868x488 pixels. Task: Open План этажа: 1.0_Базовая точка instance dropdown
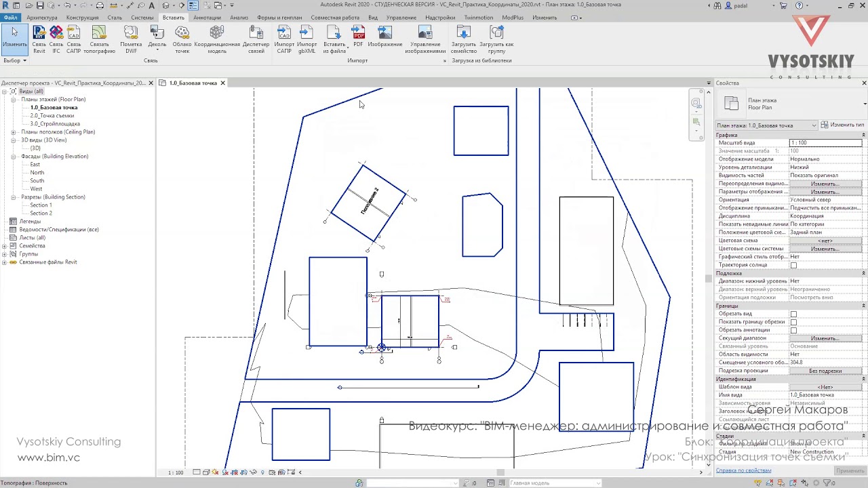click(767, 125)
